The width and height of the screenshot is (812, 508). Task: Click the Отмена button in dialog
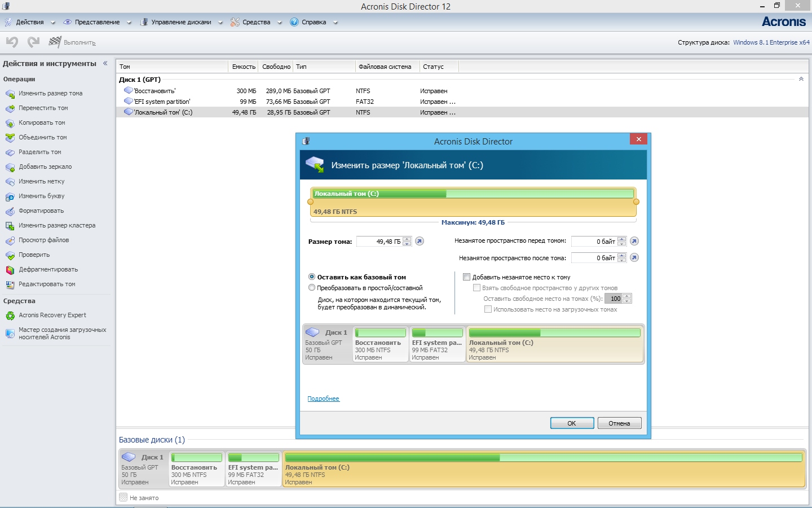point(619,423)
